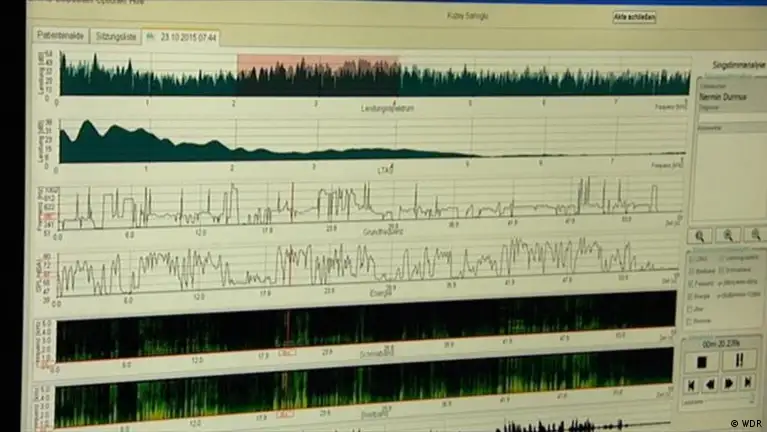Enable the Breitband checkbox
The width and height of the screenshot is (767, 432).
pos(691,270)
